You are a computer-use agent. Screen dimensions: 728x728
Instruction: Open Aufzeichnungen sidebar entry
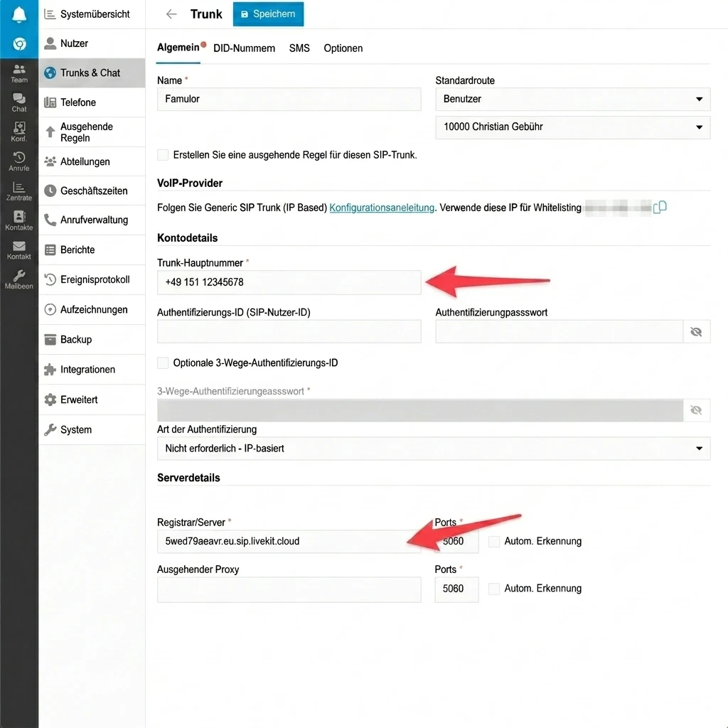coord(92,310)
